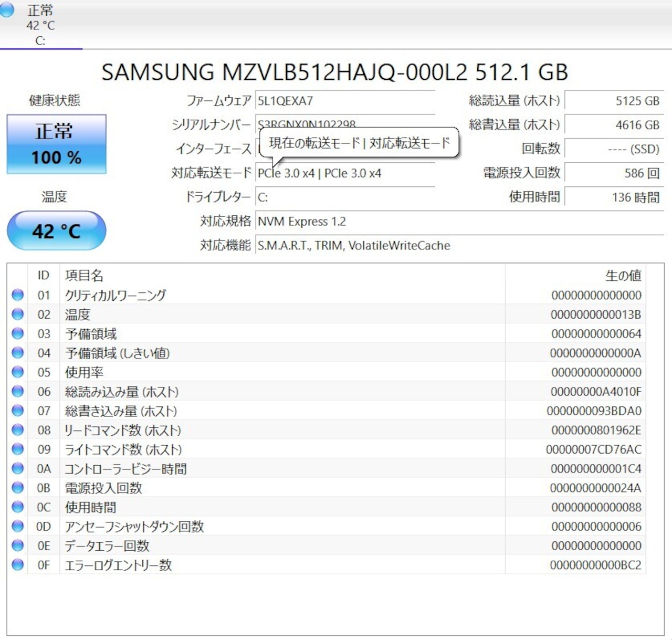Click the 対応機能 field with S.M.A.R.T., TRIM

(x=353, y=245)
